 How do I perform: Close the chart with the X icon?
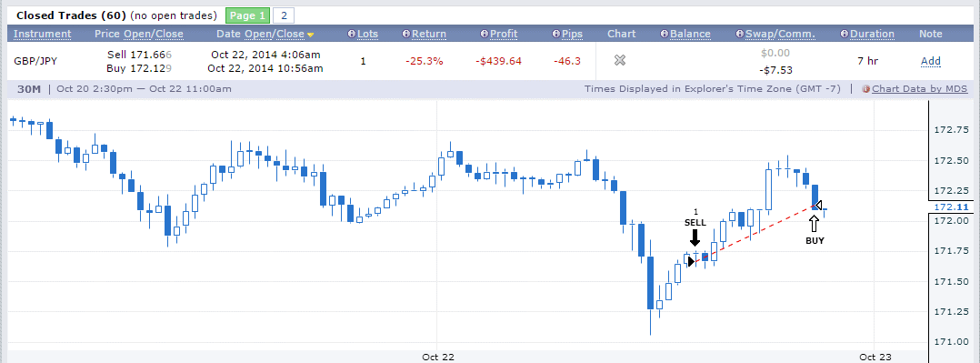click(619, 61)
